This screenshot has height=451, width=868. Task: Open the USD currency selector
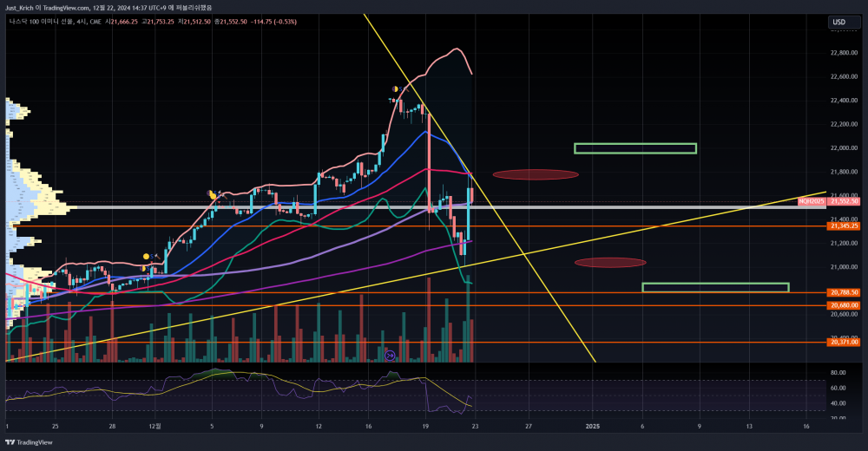(838, 22)
